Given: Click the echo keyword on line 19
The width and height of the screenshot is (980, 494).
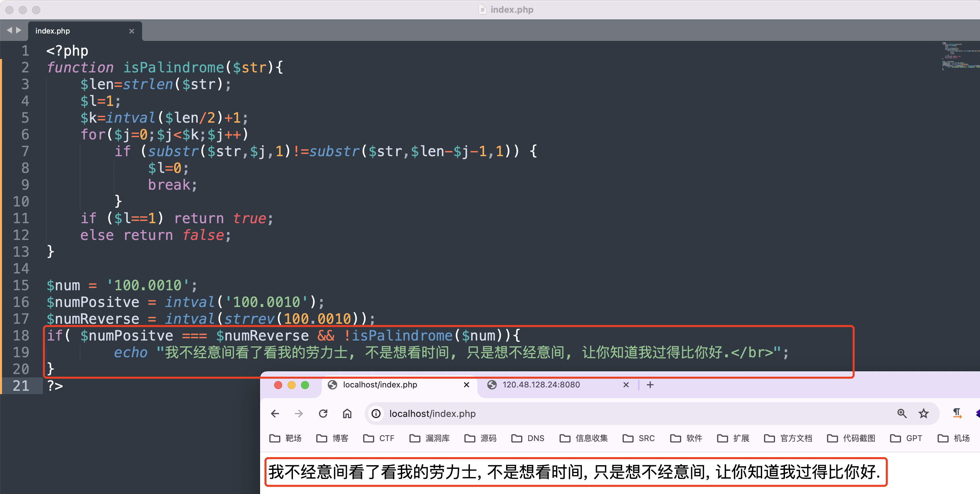Looking at the screenshot, I should 130,352.
